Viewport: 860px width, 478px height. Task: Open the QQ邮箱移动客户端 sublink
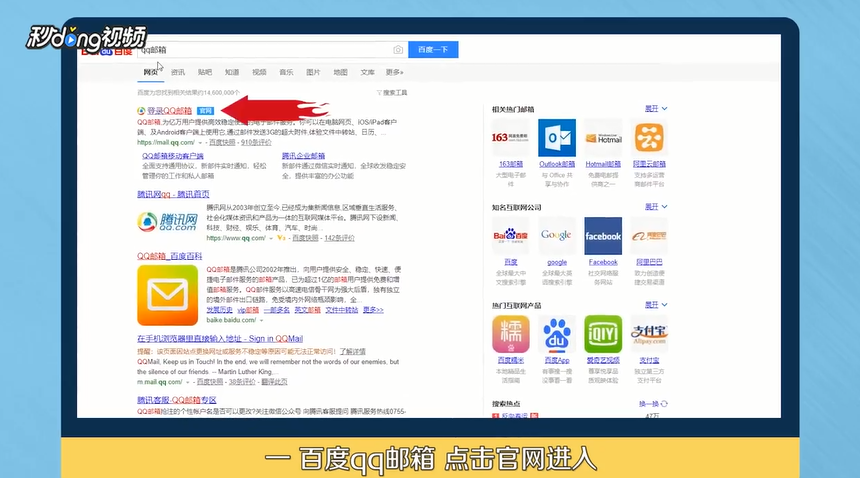tap(173, 156)
